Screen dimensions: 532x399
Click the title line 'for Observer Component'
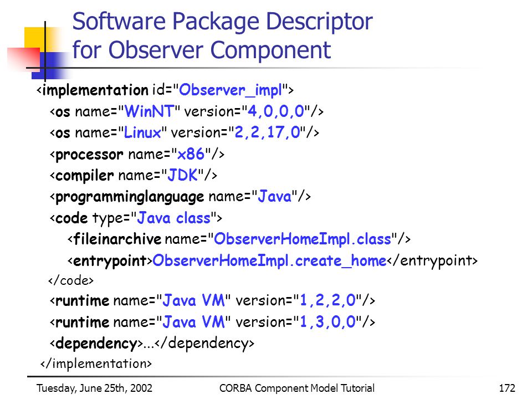202,50
